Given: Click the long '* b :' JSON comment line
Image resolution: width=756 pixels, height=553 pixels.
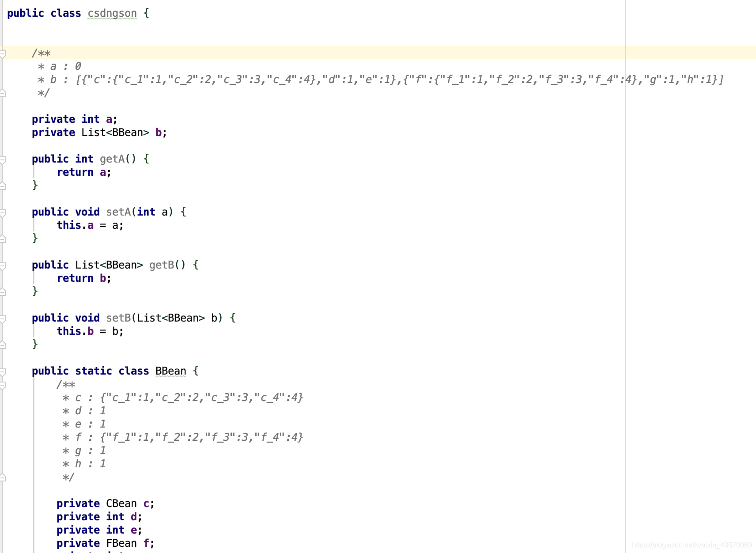Looking at the screenshot, I should click(381, 80).
